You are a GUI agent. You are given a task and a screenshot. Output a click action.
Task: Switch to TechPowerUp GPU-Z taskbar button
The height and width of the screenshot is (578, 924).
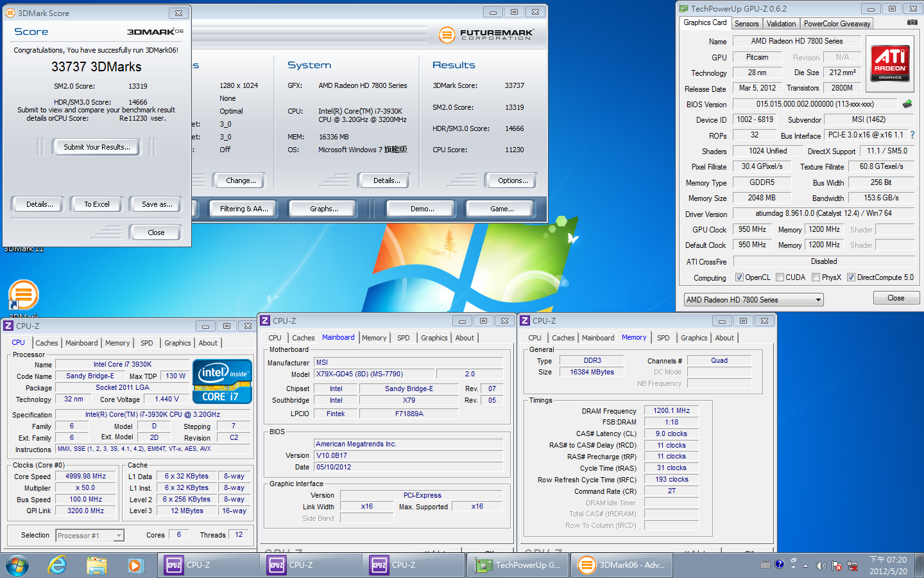(x=517, y=565)
